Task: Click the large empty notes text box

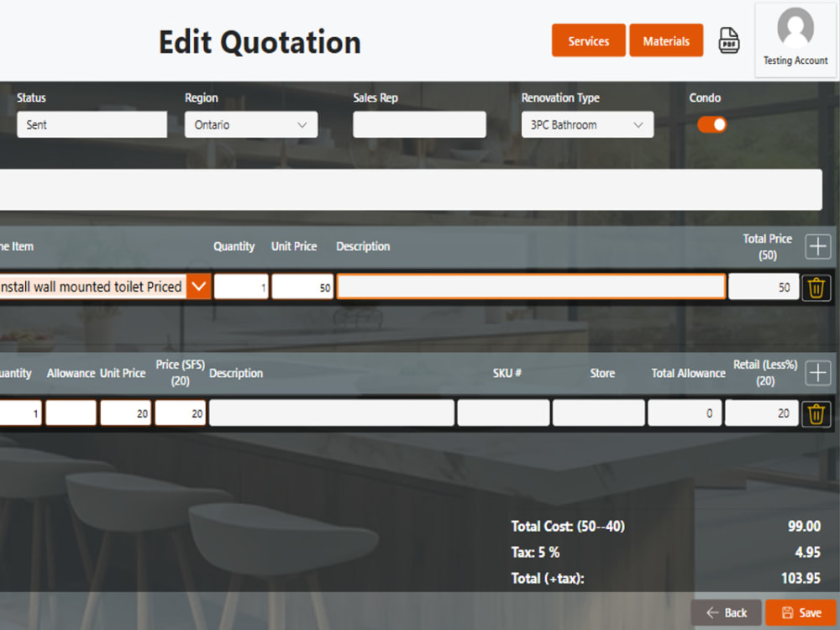Action: pos(411,190)
